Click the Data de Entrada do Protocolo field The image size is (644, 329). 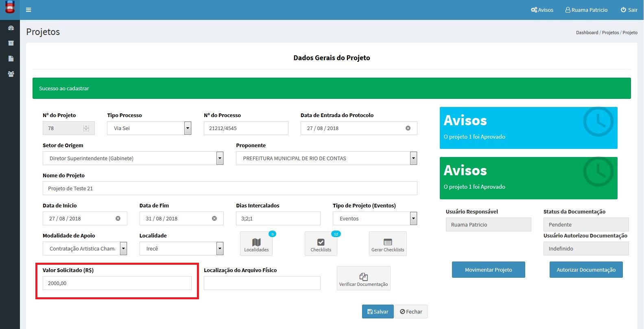[359, 128]
